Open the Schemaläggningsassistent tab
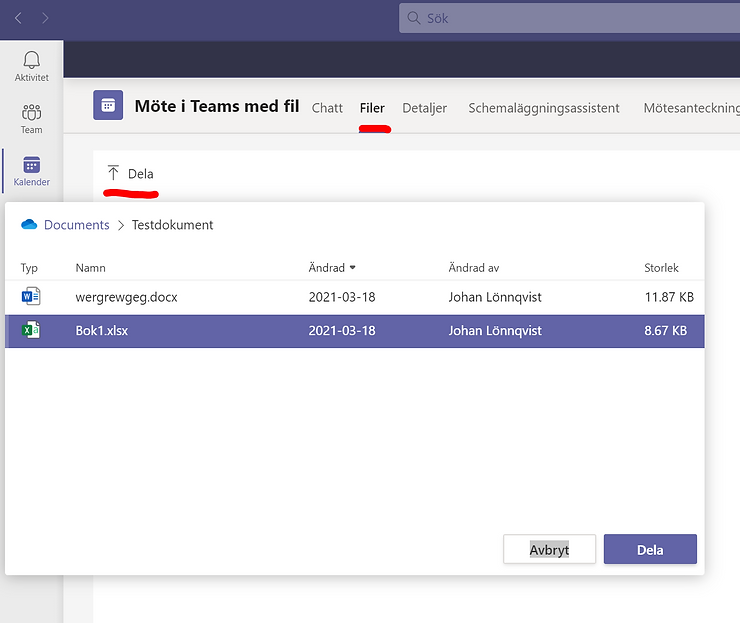 (x=543, y=108)
